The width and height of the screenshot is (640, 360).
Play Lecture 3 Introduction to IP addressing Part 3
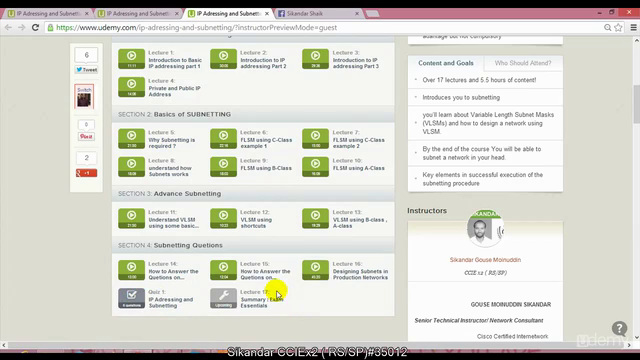pos(316,59)
